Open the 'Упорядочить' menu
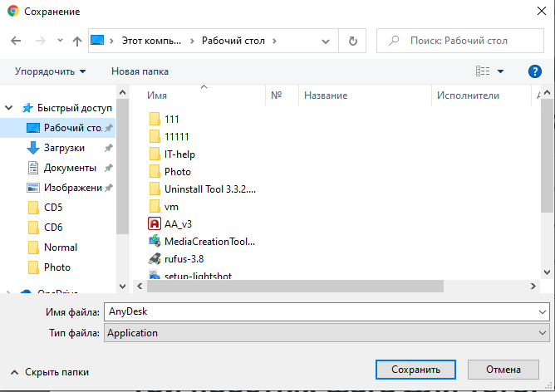555x392 pixels. point(50,71)
